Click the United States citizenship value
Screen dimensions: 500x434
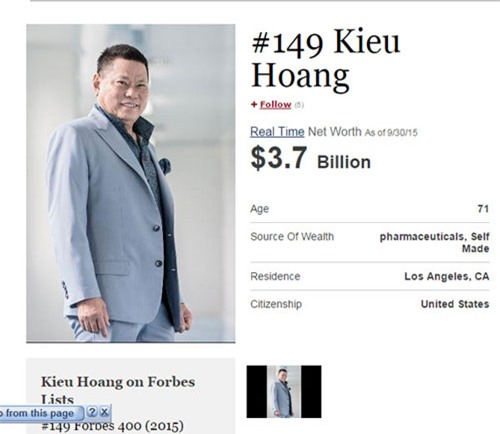pyautogui.click(x=455, y=304)
